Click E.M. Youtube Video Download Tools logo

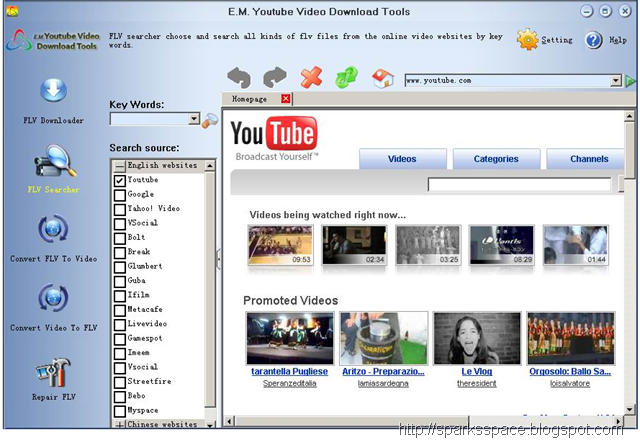point(53,40)
